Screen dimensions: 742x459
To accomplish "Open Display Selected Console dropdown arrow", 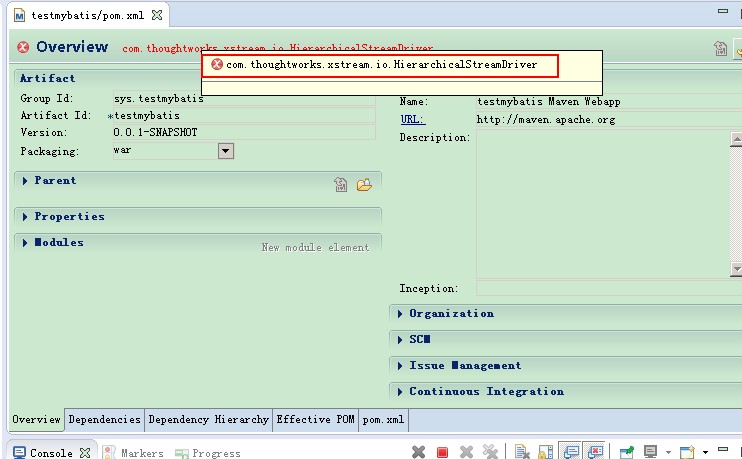I will pyautogui.click(x=668, y=453).
